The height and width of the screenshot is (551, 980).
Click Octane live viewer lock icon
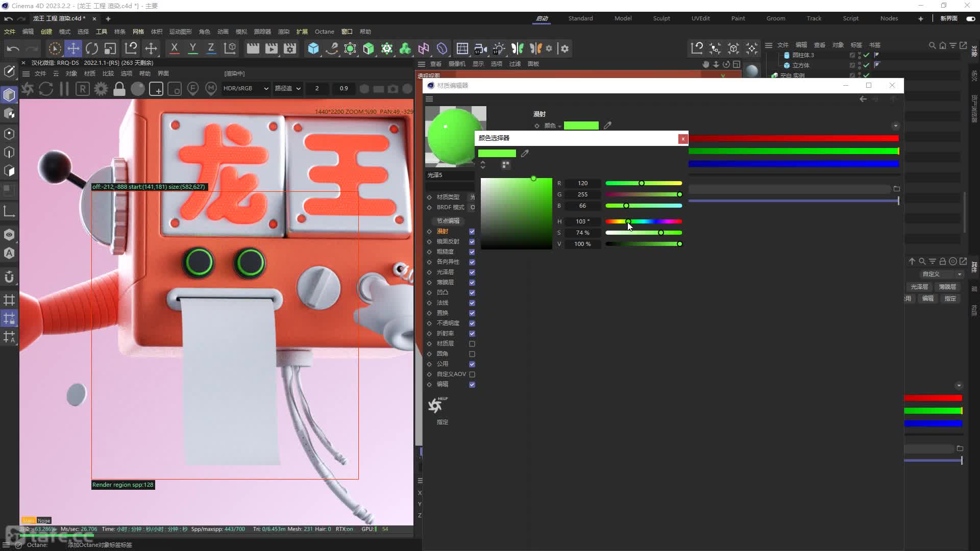pos(119,89)
